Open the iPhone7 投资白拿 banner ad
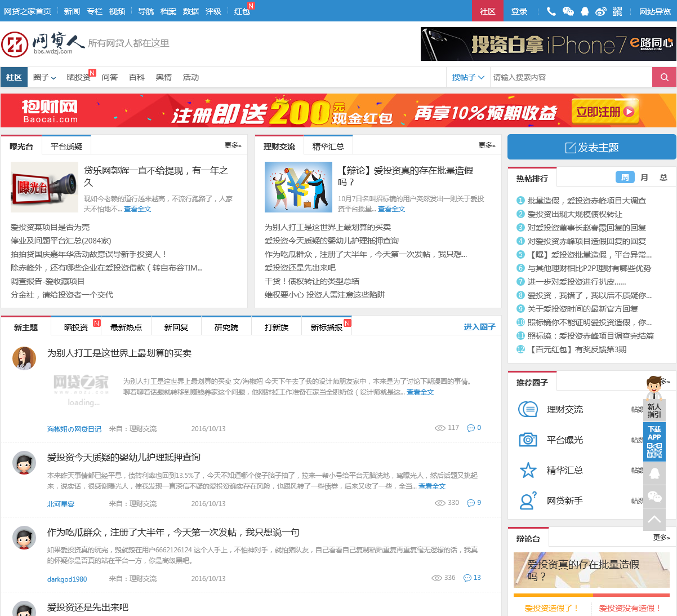Image resolution: width=677 pixels, height=616 pixels. tap(549, 44)
